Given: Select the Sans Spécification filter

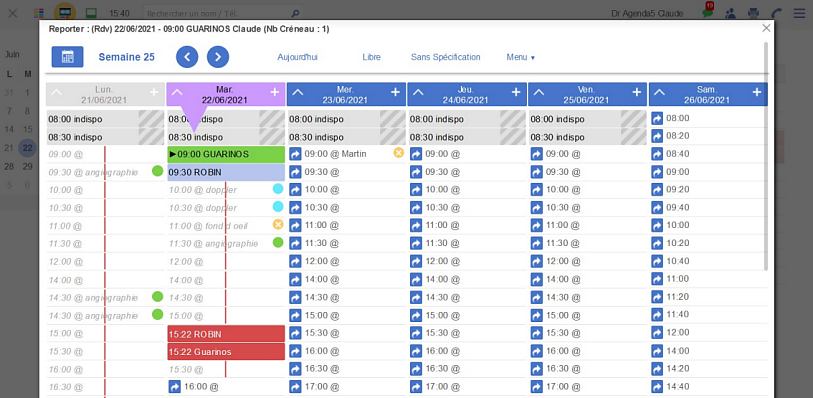Looking at the screenshot, I should pos(445,57).
